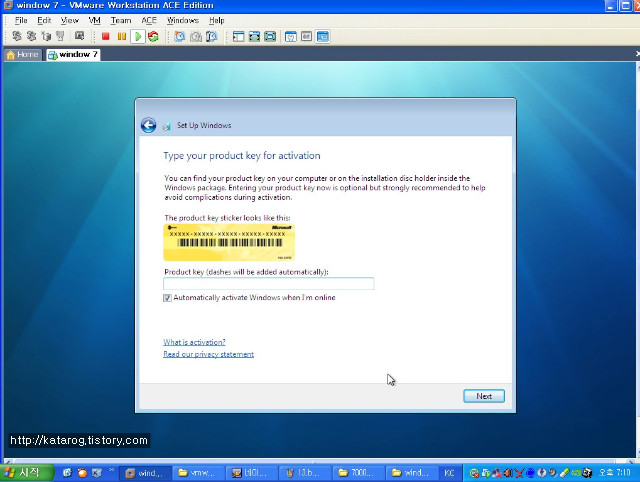
Task: Open the VM menu
Action: [95, 20]
